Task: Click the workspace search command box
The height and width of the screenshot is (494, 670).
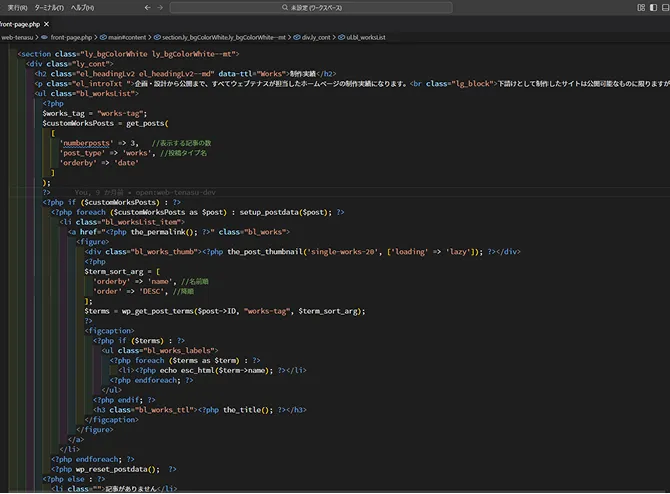Action: coord(311,8)
